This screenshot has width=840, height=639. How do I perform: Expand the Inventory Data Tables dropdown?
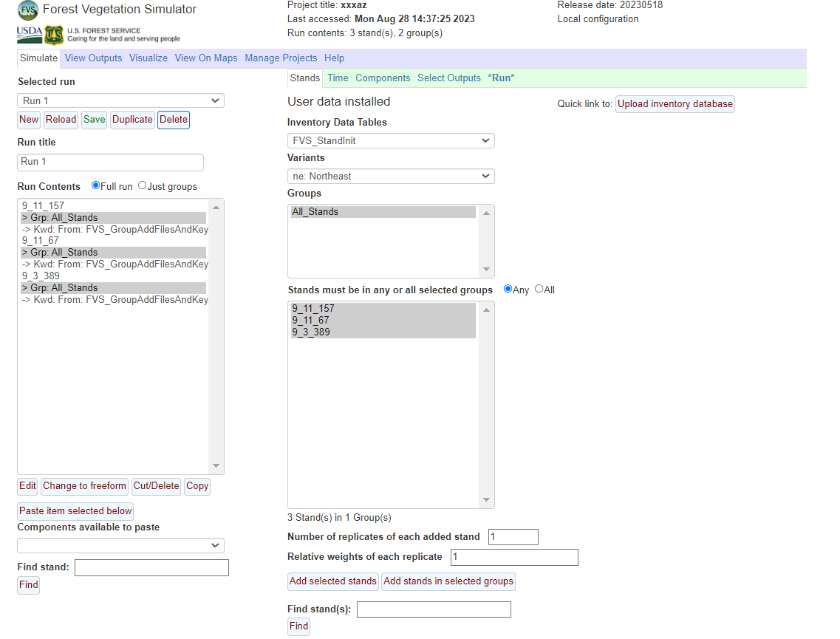(391, 141)
